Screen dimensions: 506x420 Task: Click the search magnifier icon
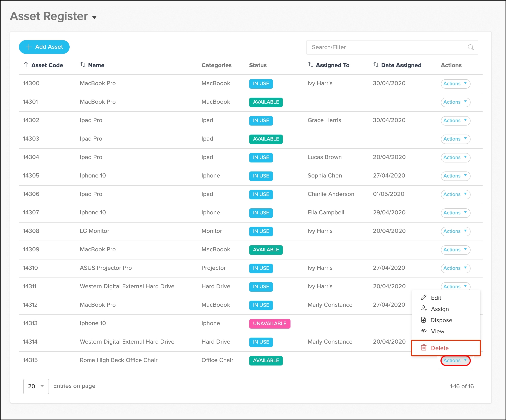(471, 47)
